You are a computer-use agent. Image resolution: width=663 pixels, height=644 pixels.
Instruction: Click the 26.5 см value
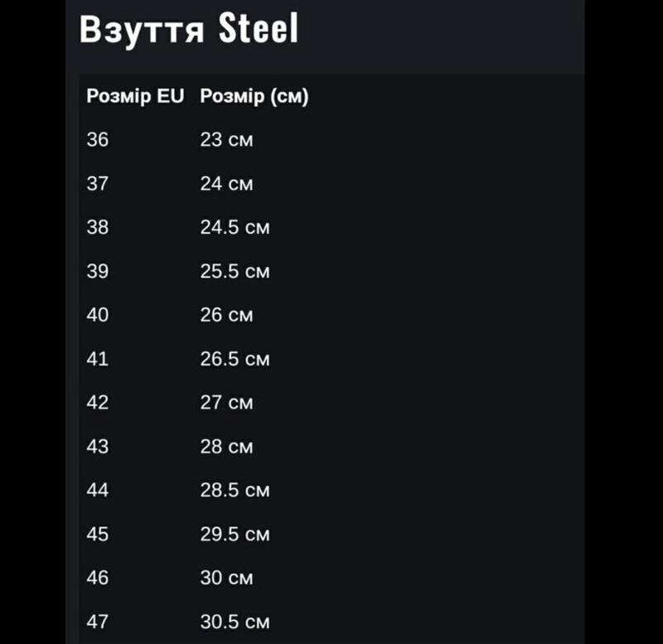click(x=235, y=359)
